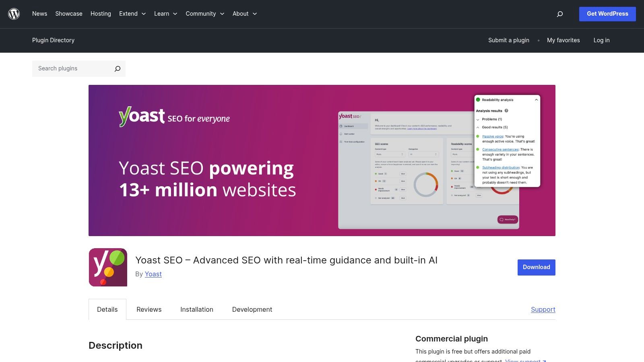Open the Community dropdown

click(x=204, y=14)
